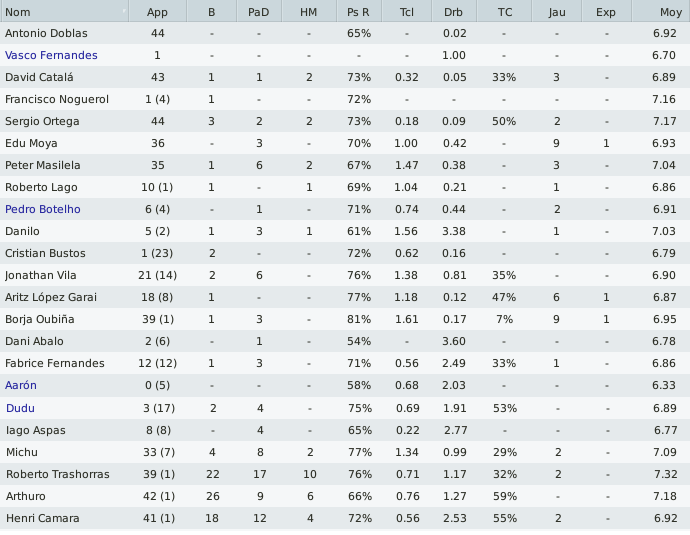This screenshot has width=690, height=535.
Task: Select the Roberto Trashorras row
Action: (345, 474)
